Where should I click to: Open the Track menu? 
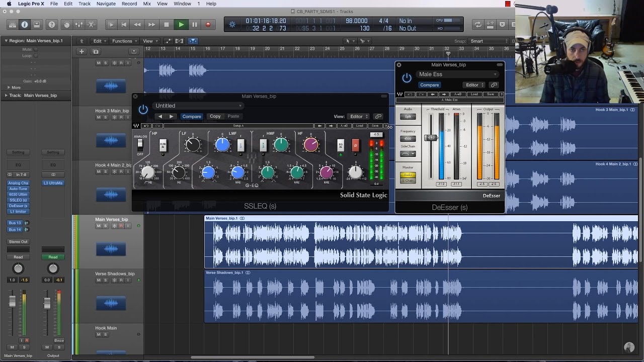tap(85, 4)
